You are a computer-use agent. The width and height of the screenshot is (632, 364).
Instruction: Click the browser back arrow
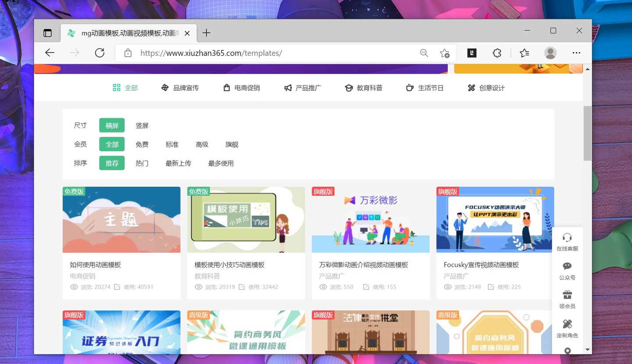point(50,53)
